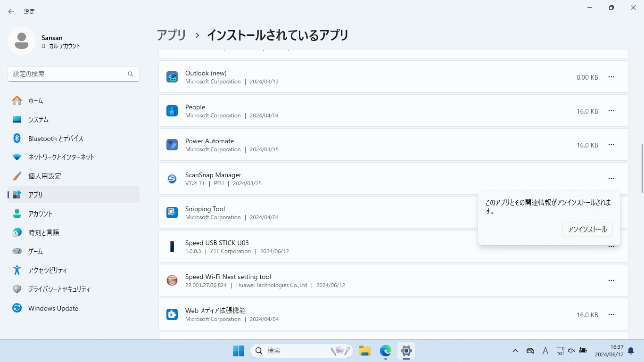Click the search magnifier in 設定の検索
The width and height of the screenshot is (644, 362).
tap(131, 74)
